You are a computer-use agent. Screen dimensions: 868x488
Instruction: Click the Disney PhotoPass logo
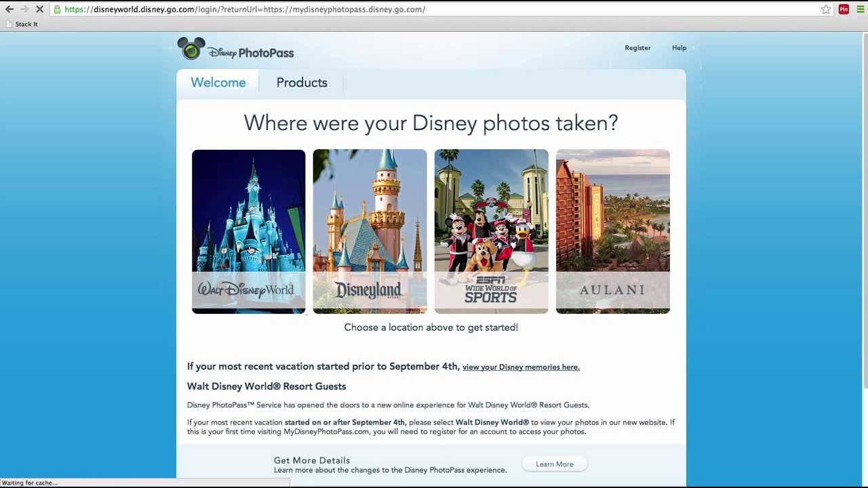pyautogui.click(x=235, y=50)
